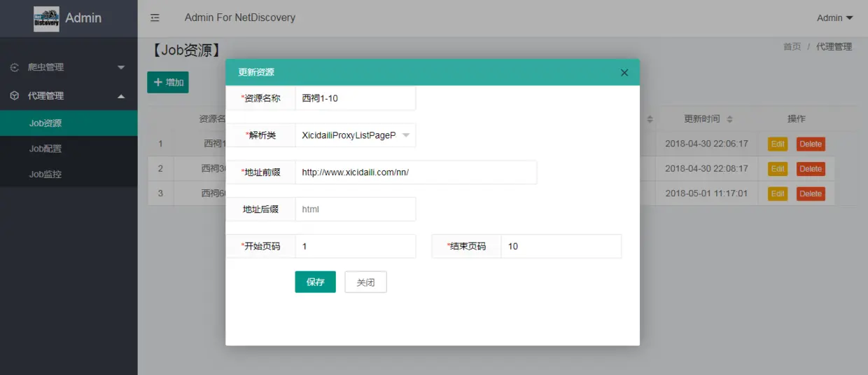Focus the 结束页码 input field
This screenshot has width=868, height=375.
coord(561,246)
